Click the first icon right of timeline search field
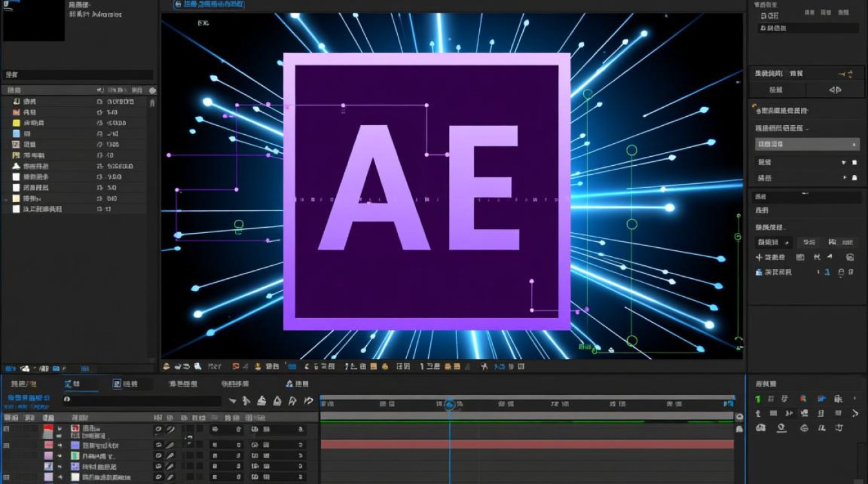 click(231, 401)
